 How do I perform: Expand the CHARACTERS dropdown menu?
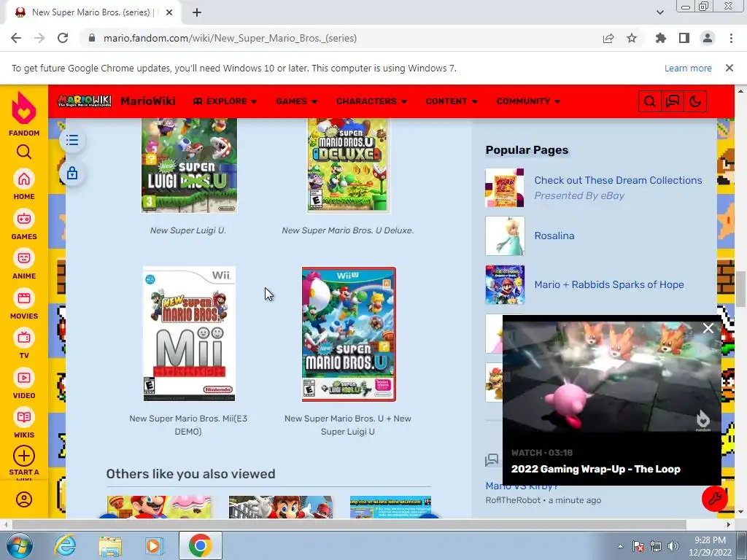[371, 101]
